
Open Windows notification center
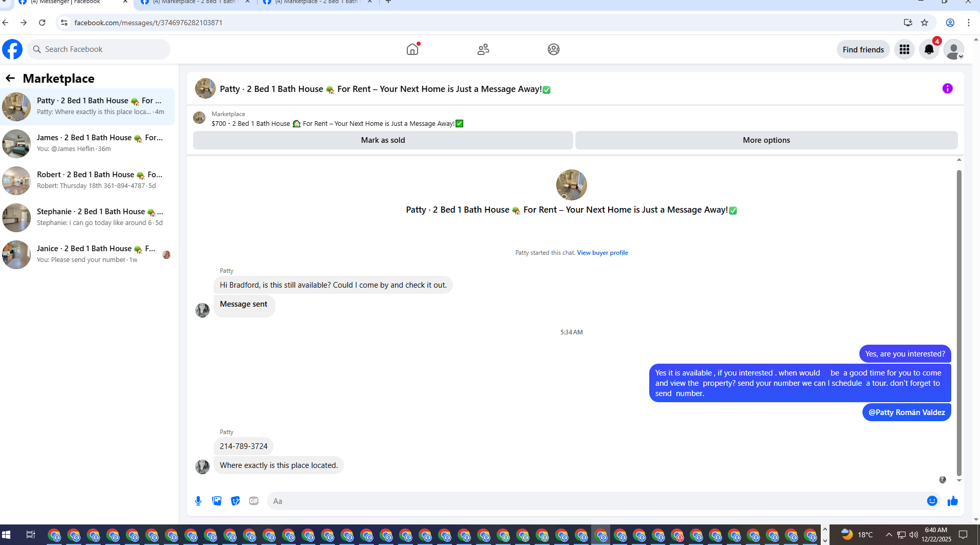963,535
